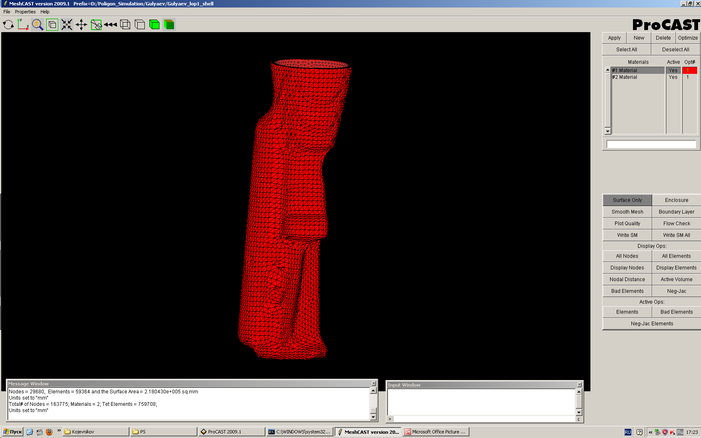The width and height of the screenshot is (701, 438).
Task: Click Opt# value of #2 Material
Action: coord(689,77)
